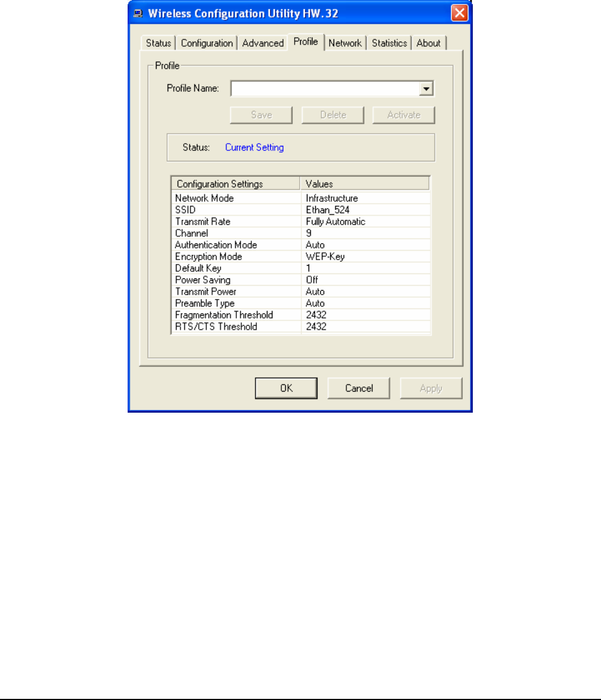Click the Save profile button
The width and height of the screenshot is (601, 700).
tap(261, 115)
